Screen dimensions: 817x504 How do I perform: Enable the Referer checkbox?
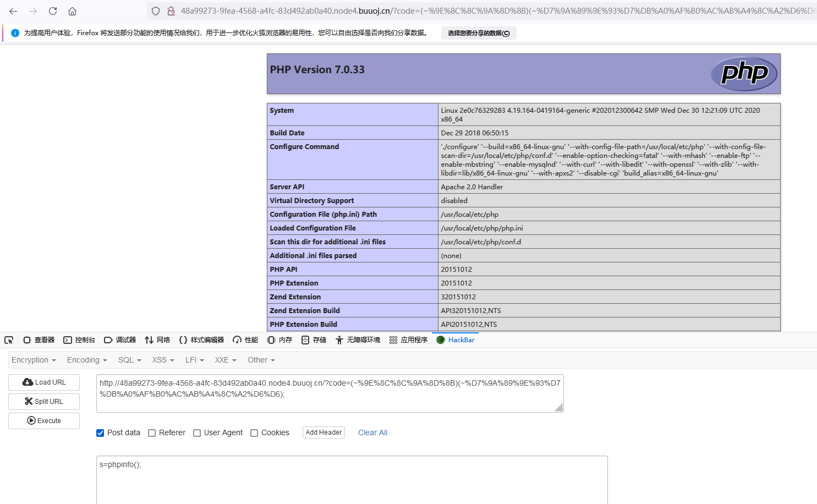point(152,433)
